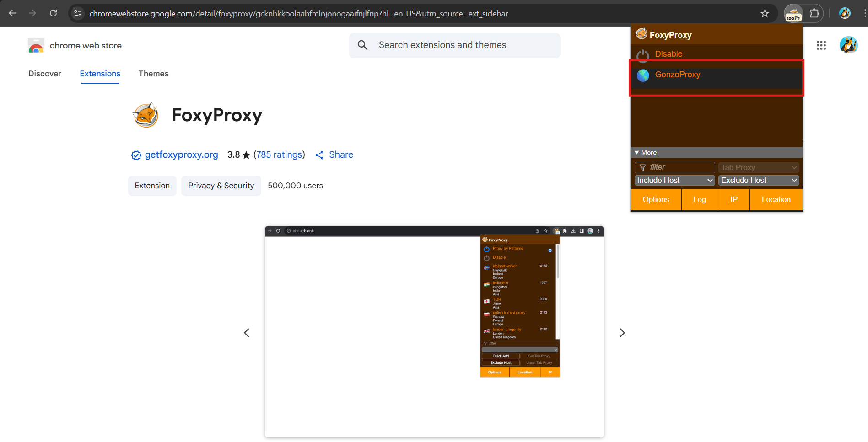The height and width of the screenshot is (442, 868).
Task: Open the FoxyProxy Log
Action: 700,200
